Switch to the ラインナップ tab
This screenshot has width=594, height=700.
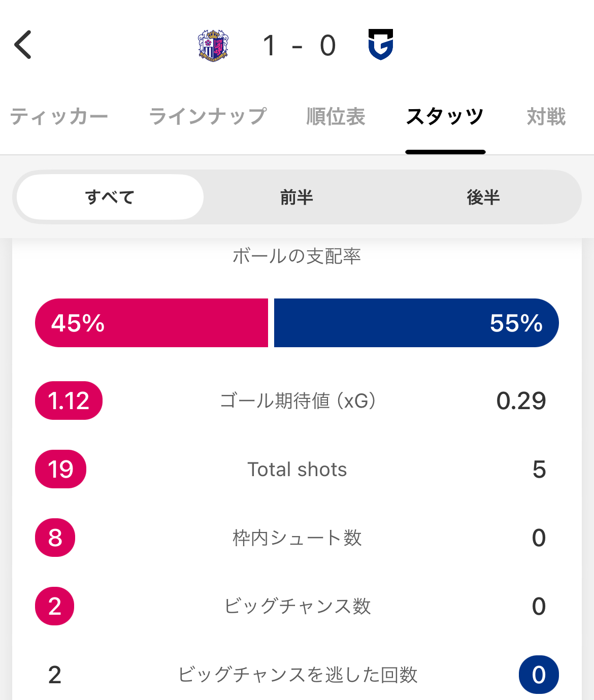[208, 117]
